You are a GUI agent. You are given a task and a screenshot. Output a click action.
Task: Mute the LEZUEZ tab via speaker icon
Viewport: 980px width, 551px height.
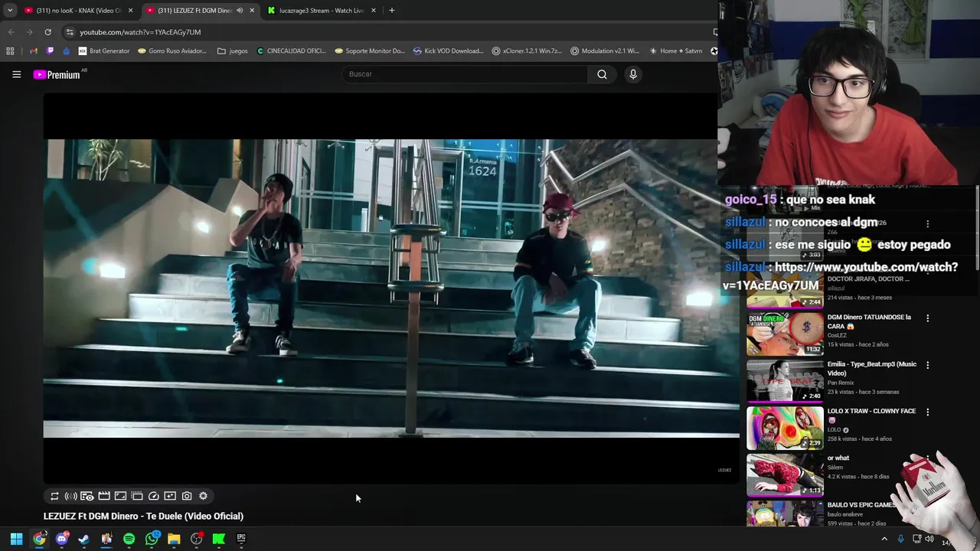point(240,11)
